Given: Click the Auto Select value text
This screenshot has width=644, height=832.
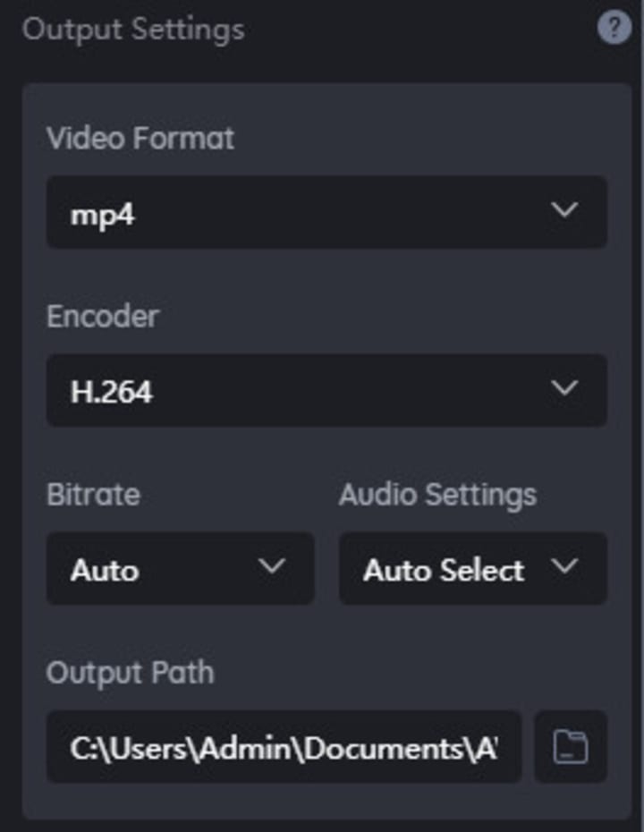Looking at the screenshot, I should pyautogui.click(x=444, y=571).
